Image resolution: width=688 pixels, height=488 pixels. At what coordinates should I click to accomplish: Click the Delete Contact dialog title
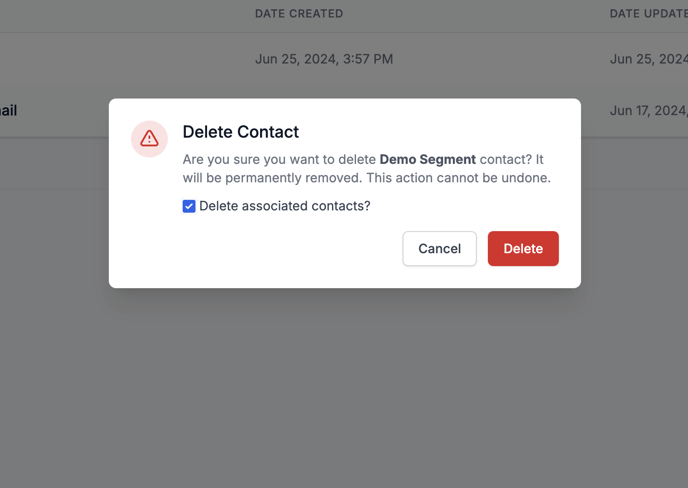[x=240, y=132]
